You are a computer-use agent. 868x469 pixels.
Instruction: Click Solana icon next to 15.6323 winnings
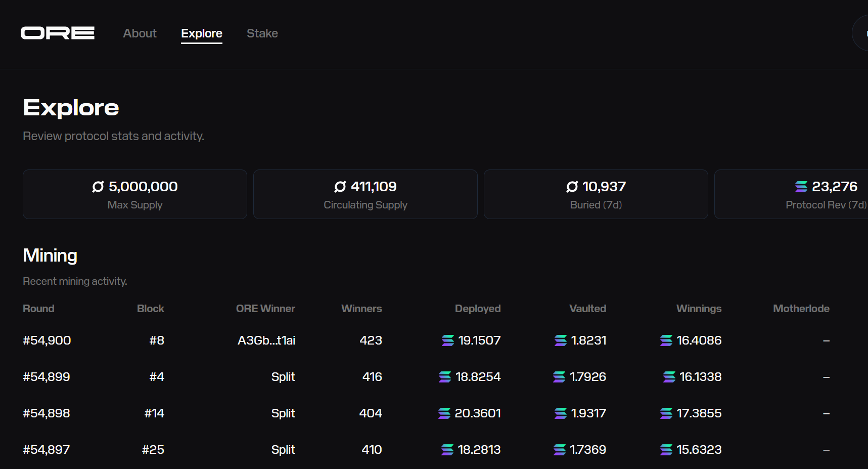click(x=666, y=450)
